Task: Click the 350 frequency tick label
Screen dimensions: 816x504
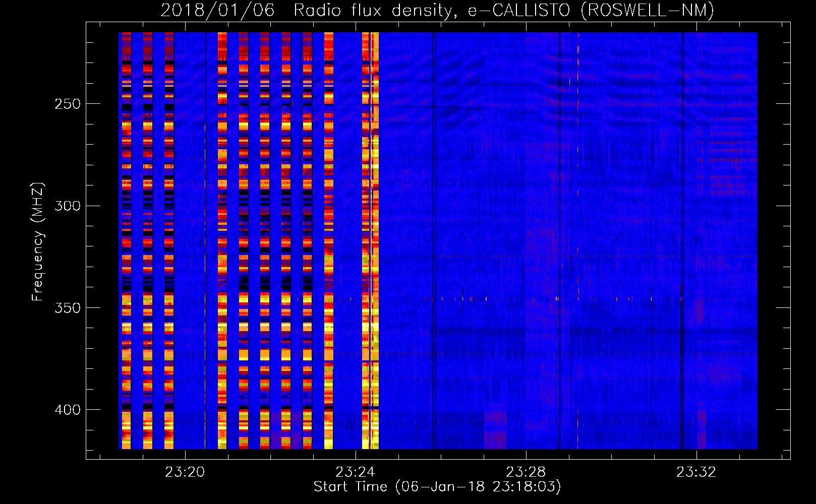Action: click(x=67, y=308)
